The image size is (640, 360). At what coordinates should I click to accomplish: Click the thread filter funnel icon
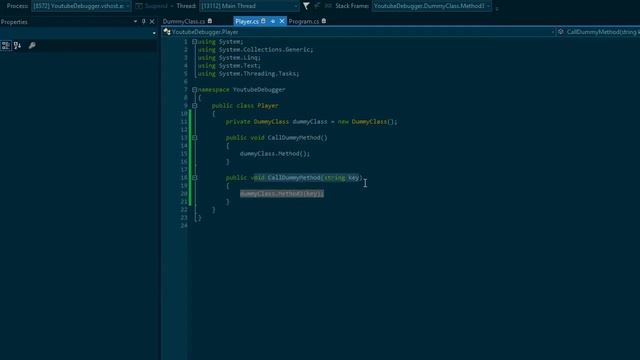(x=306, y=6)
